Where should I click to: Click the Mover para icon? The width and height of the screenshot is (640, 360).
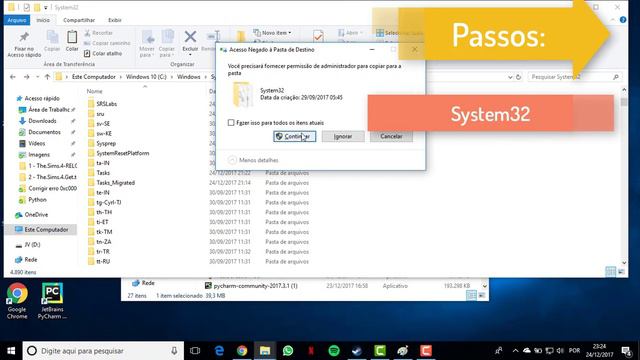click(147, 43)
